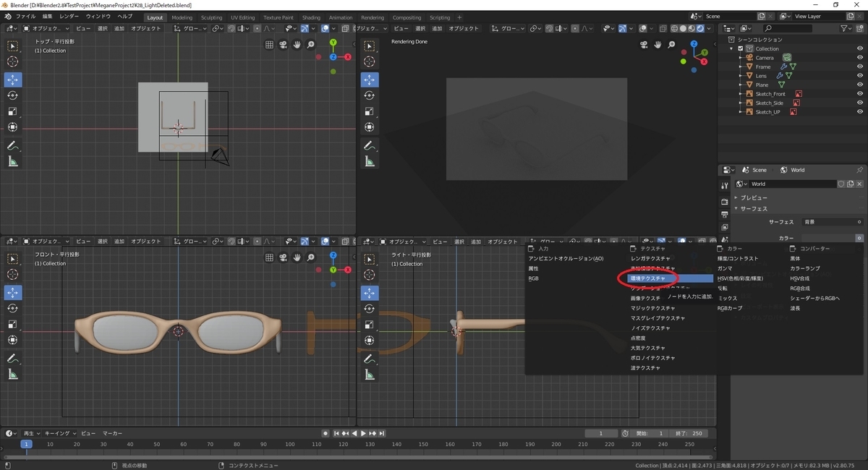Screen dimensions: 868x470
Task: Click camera view icon in top viewport
Action: pos(283,45)
